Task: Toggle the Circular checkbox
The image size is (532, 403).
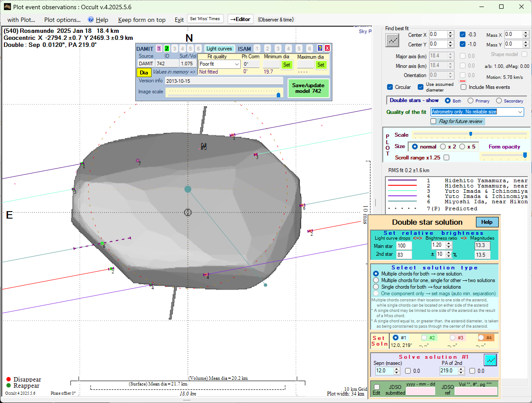Action: pyautogui.click(x=390, y=87)
